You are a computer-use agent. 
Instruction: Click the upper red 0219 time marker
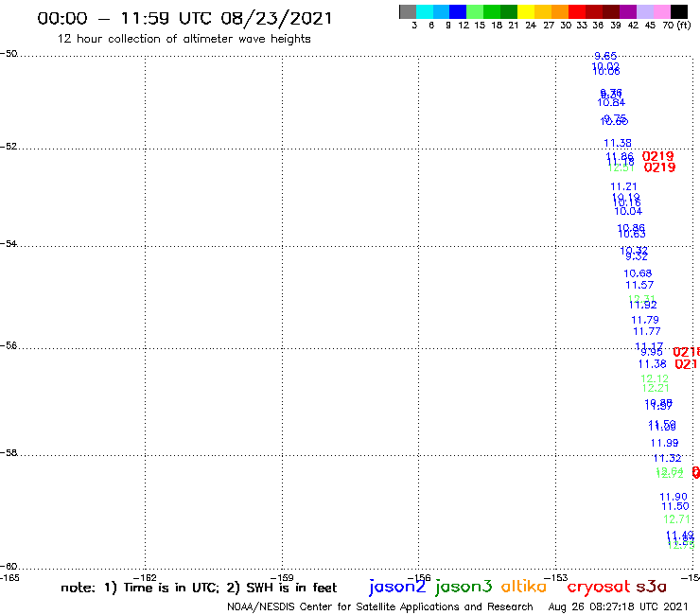coord(658,156)
